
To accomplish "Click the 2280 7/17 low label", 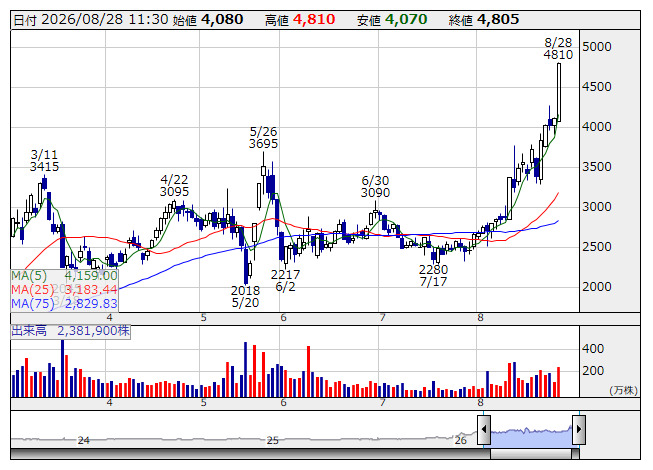I will click(x=434, y=276).
